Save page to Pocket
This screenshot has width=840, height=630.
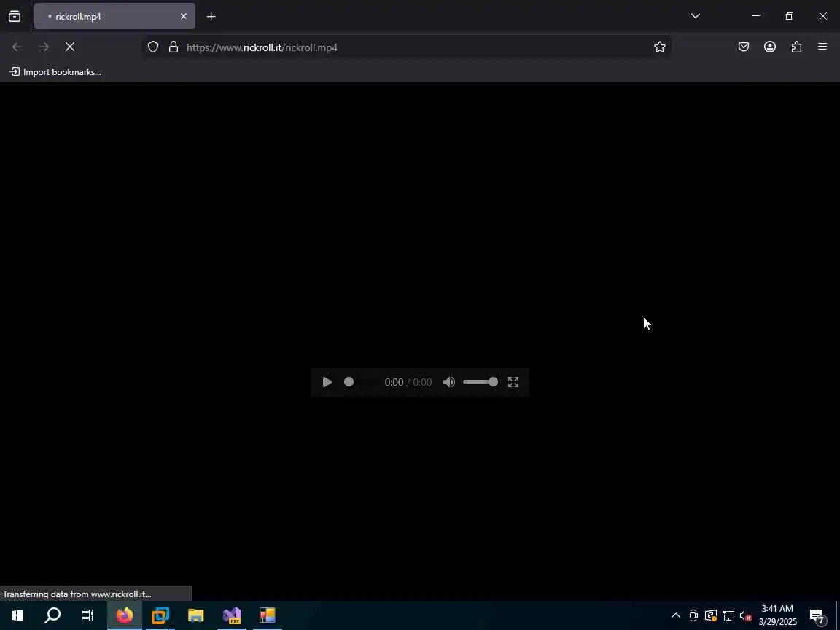(744, 47)
